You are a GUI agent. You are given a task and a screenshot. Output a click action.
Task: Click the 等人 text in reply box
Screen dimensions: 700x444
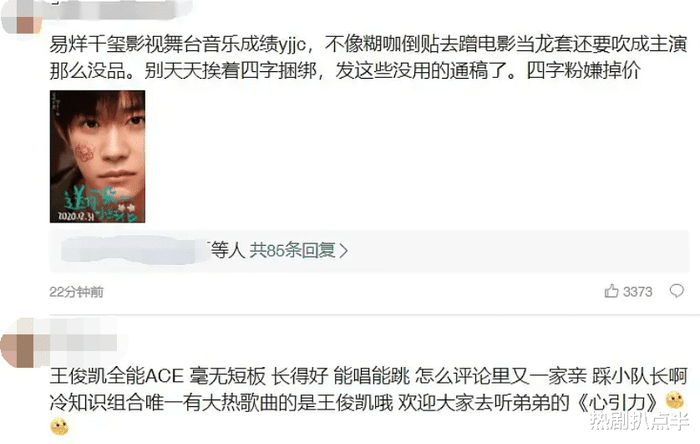[x=228, y=251]
